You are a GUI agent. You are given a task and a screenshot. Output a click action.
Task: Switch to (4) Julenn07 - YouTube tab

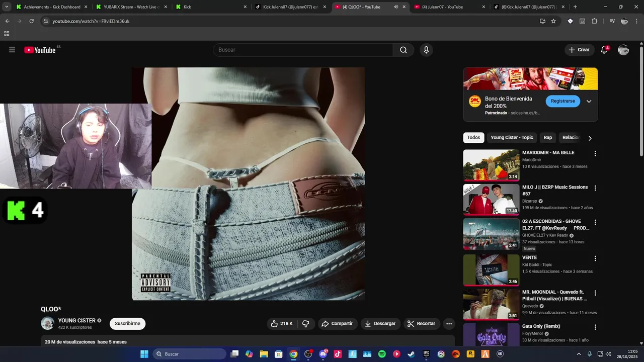450,7
